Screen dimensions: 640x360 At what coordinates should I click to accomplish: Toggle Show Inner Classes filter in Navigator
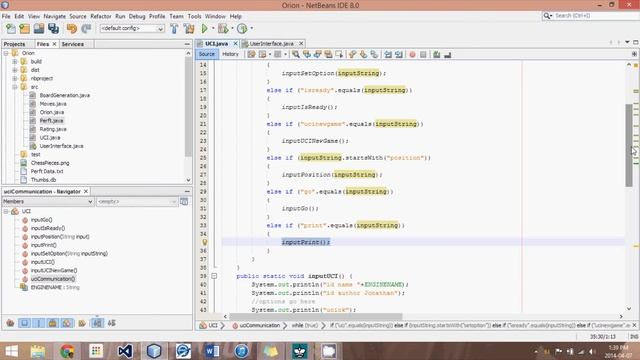click(x=67, y=323)
